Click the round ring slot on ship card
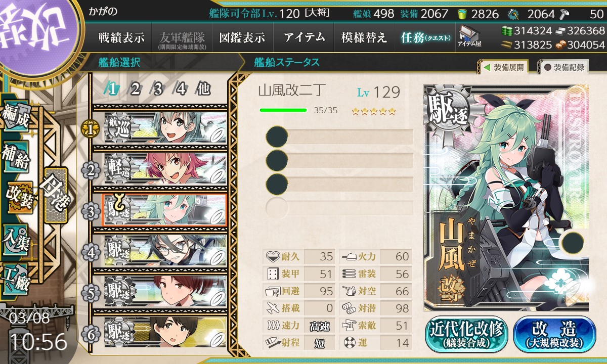 (x=572, y=243)
